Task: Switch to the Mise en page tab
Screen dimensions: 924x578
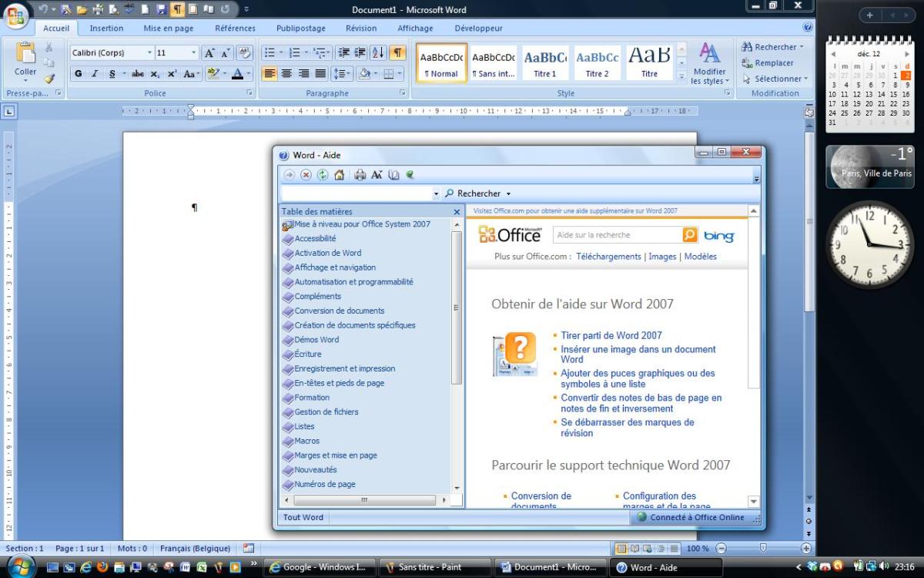Action: coord(169,29)
